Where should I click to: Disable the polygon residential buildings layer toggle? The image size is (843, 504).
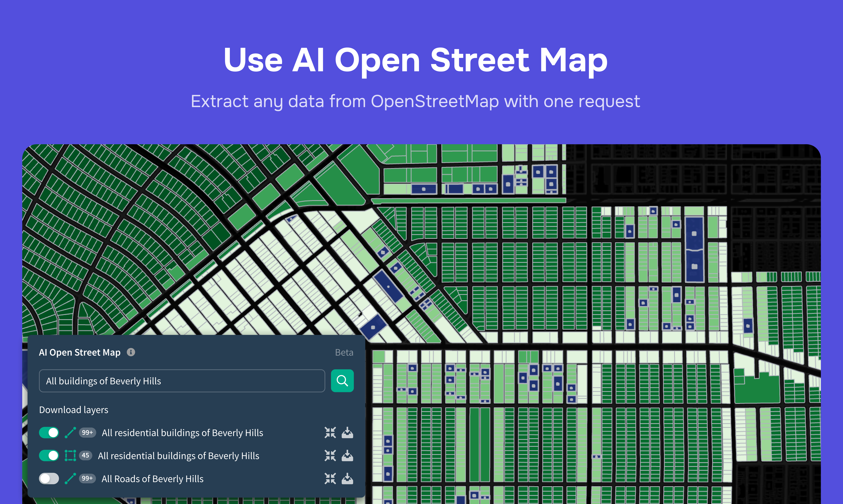[x=49, y=455]
